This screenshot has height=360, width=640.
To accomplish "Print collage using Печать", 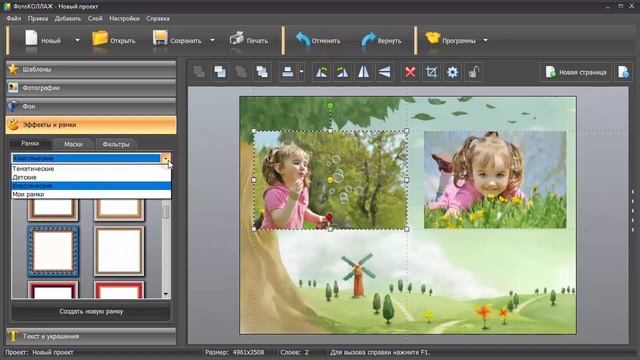I will [249, 40].
